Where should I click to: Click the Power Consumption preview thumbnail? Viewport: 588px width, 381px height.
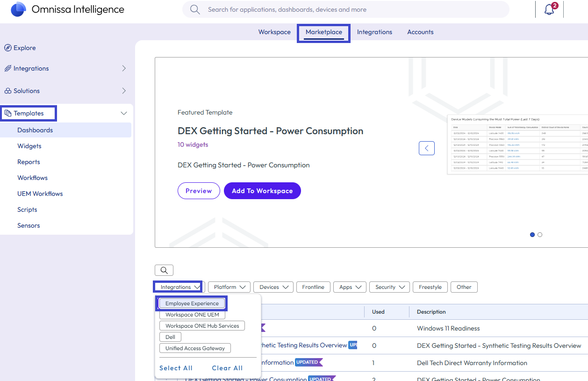pos(517,144)
